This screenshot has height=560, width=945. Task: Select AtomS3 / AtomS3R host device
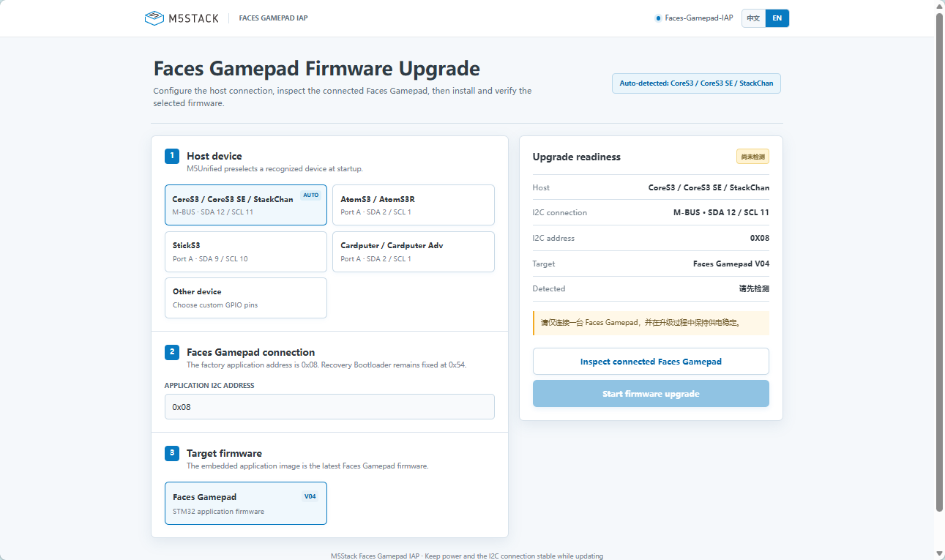414,205
